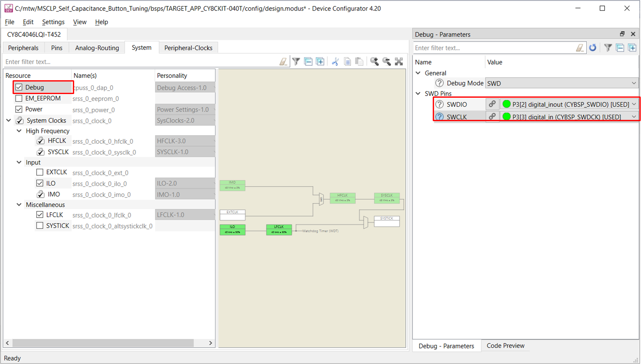Zoom out on the clock diagram

(386, 61)
